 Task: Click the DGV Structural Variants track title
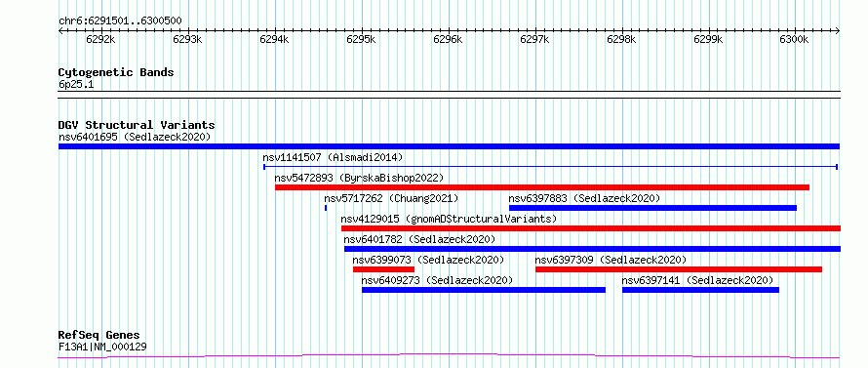pos(137,125)
